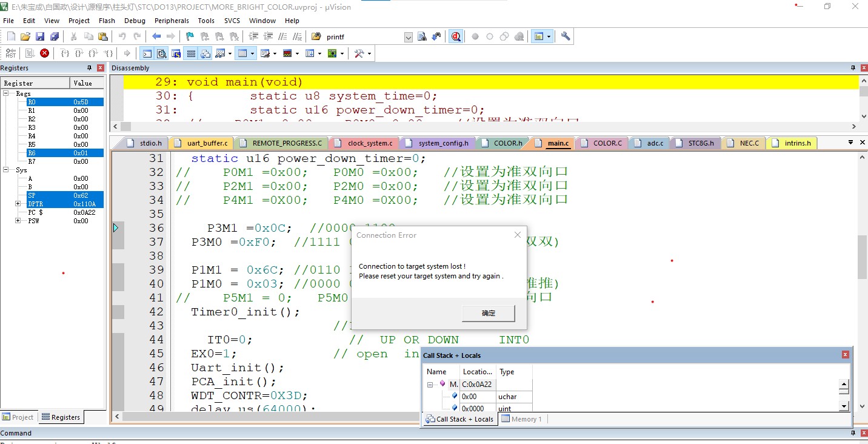Screen dimensions: 868x444
Task: Collapse the Sys tree node
Action: click(x=6, y=170)
